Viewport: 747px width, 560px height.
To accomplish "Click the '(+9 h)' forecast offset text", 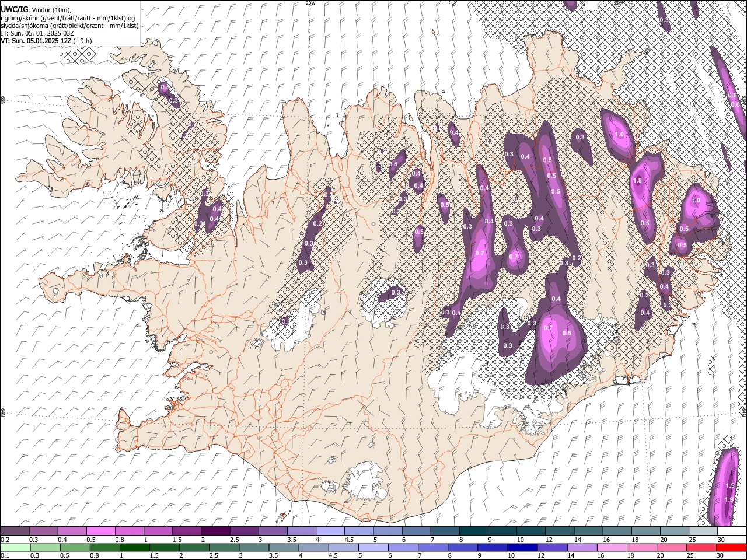I will point(82,41).
